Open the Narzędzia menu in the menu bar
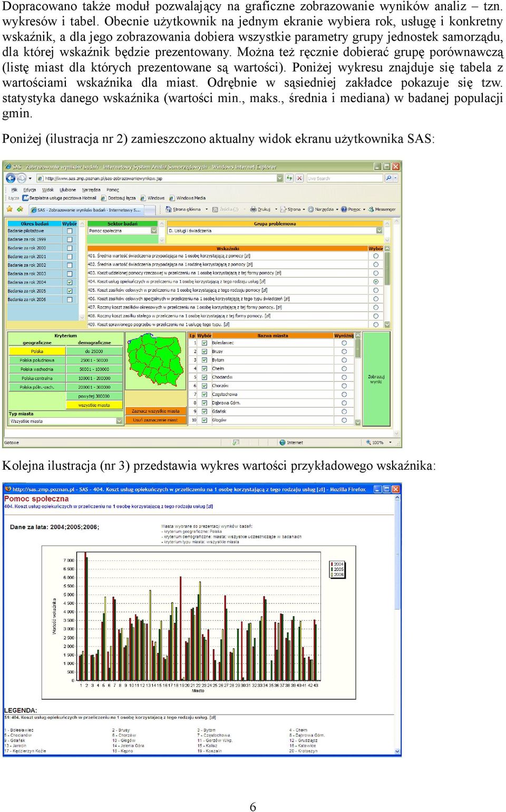Viewport: 506px width, 812px height. [91, 190]
